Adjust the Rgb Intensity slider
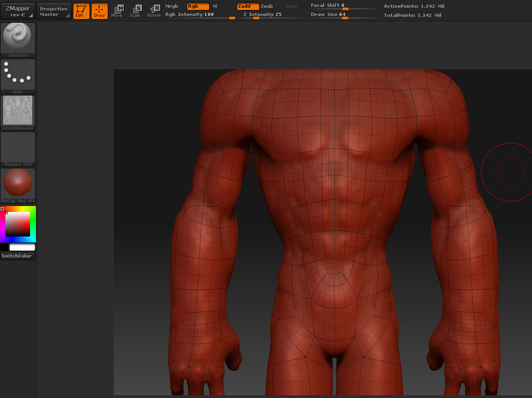Screen dimensions: 532x398 (200, 15)
